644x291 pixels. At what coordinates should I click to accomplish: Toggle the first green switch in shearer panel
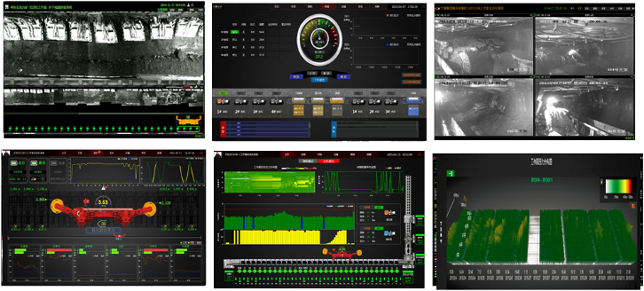pyautogui.click(x=14, y=163)
